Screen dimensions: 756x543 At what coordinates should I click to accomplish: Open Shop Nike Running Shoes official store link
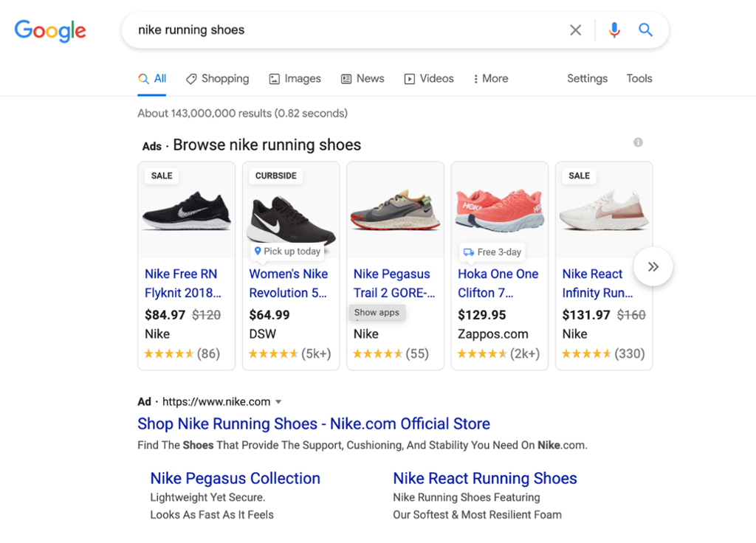point(314,423)
